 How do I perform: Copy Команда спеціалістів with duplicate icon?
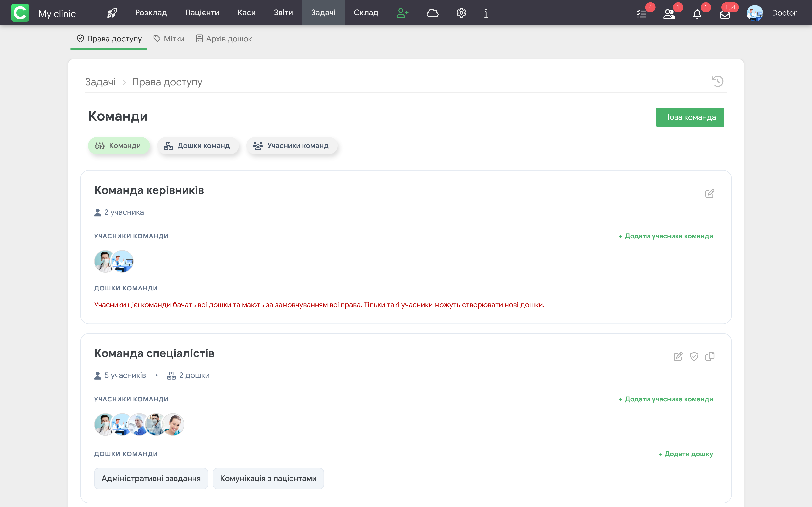pyautogui.click(x=710, y=356)
